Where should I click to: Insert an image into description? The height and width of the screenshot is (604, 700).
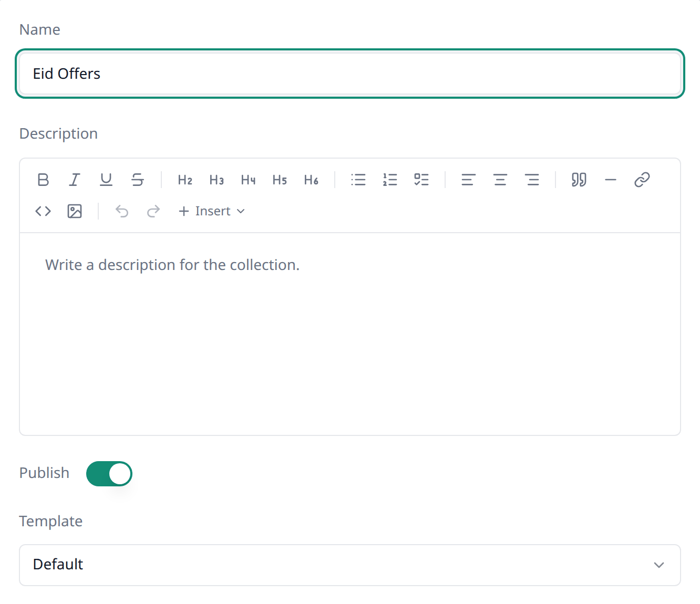(x=75, y=211)
